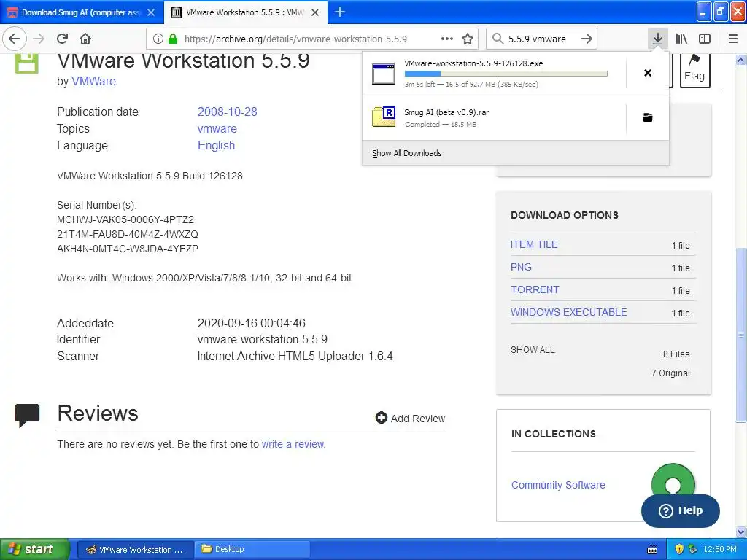Click the forward navigation arrow
Screen dimensions: 747x560
click(x=39, y=39)
